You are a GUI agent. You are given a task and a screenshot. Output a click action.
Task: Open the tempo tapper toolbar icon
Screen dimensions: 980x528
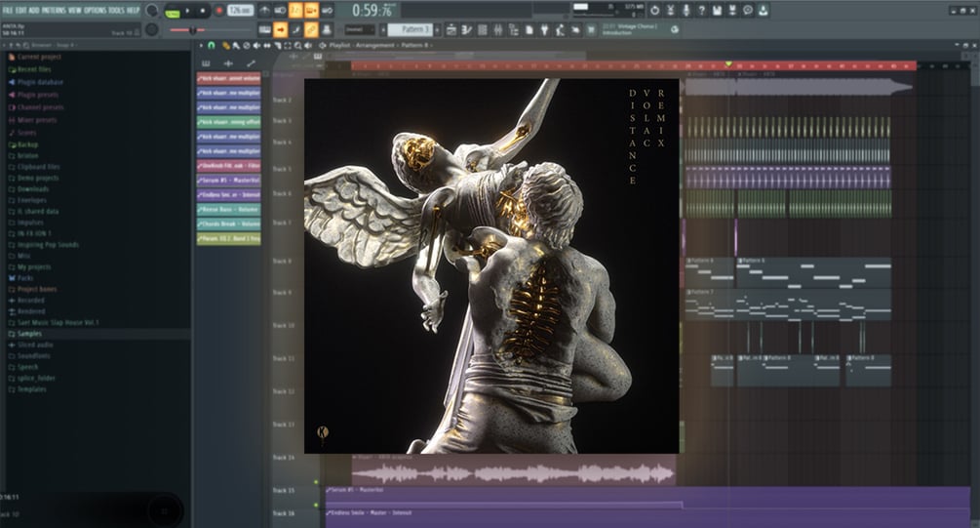click(560, 29)
